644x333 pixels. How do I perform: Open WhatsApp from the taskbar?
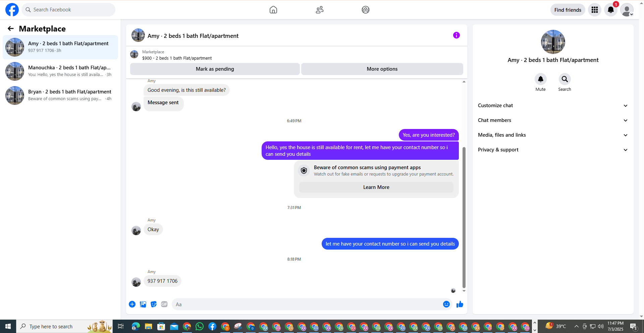click(200, 326)
